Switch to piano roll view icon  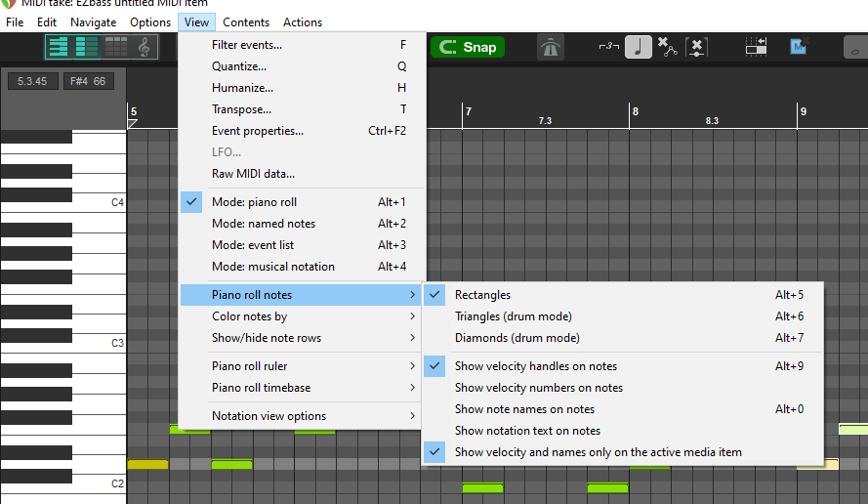click(x=60, y=47)
